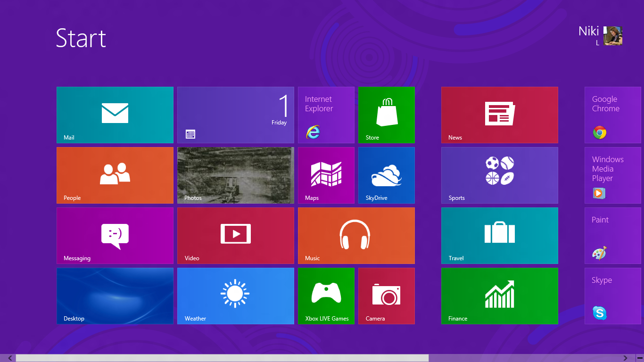
Task: Open the Camera app tile
Action: [387, 296]
